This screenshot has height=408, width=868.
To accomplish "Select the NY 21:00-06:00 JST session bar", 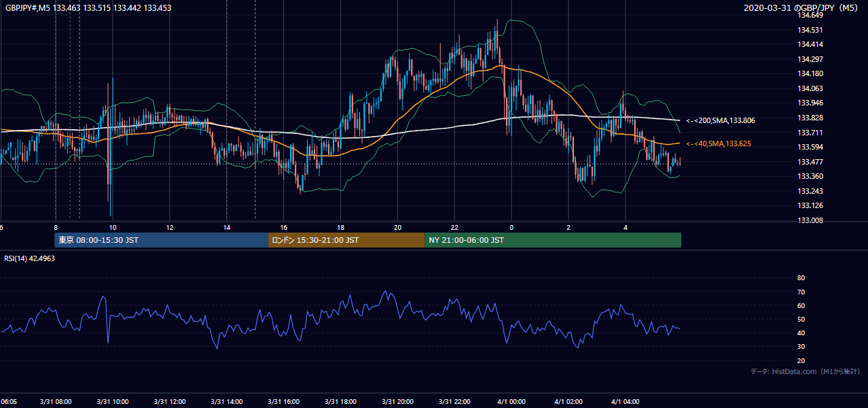I will click(553, 240).
